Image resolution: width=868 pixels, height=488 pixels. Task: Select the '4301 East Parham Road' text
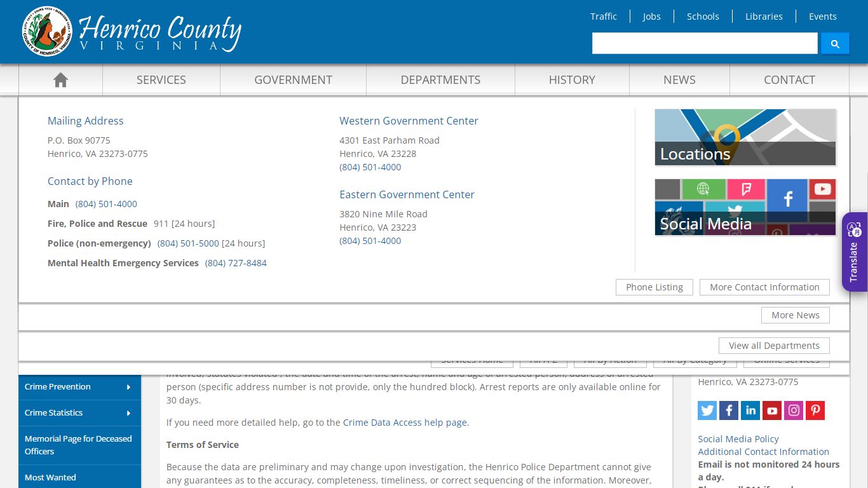pos(390,140)
